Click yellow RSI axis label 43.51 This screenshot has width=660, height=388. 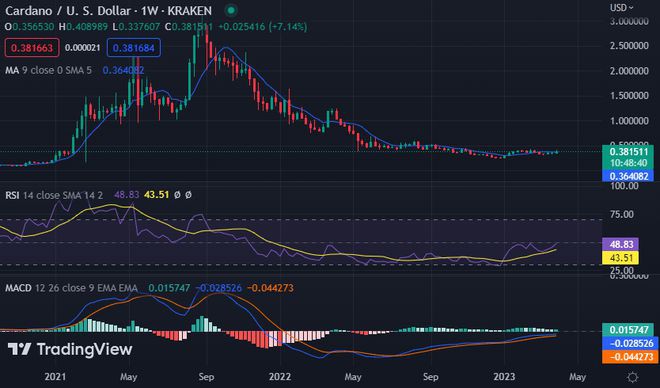620,258
